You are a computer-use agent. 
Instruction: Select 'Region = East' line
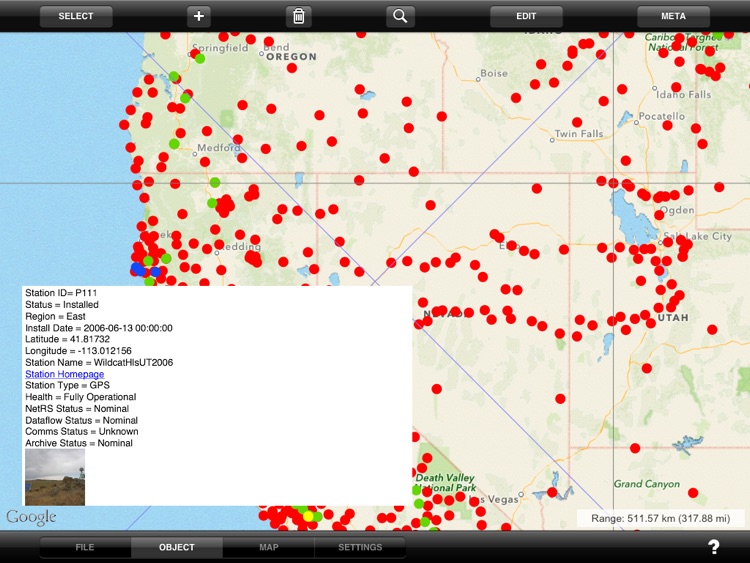coord(55,316)
